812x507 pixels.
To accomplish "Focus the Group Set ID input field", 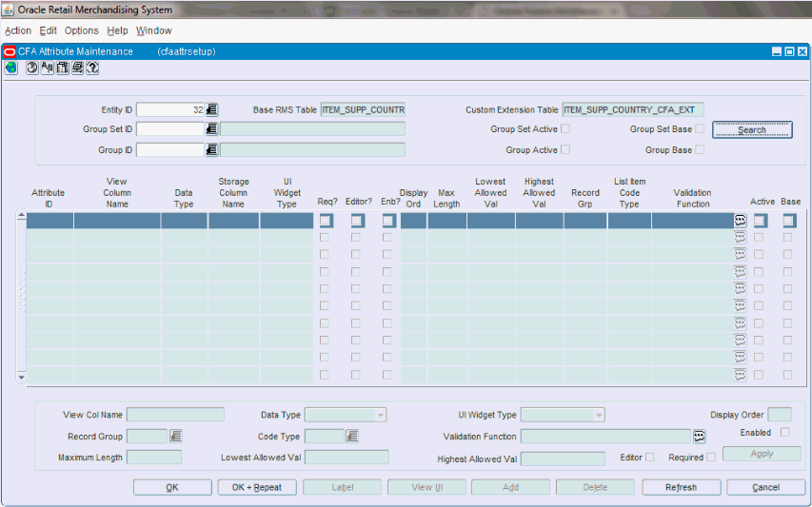I will pos(170,128).
